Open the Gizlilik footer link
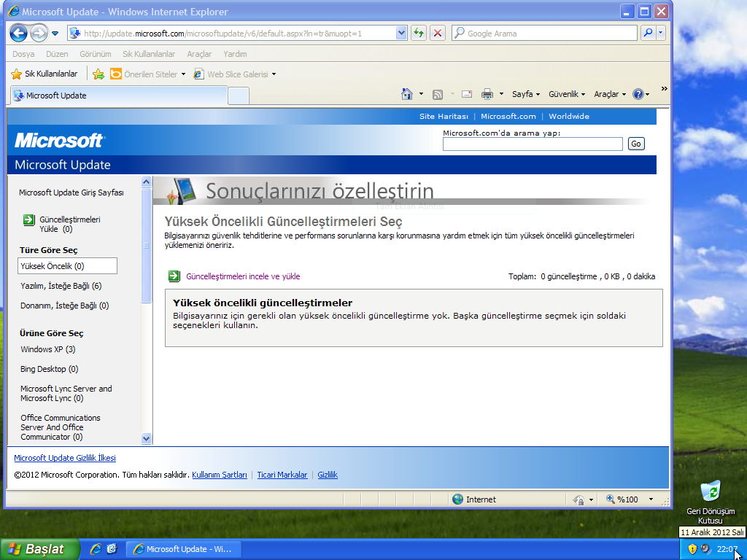747x560 pixels. (x=328, y=474)
